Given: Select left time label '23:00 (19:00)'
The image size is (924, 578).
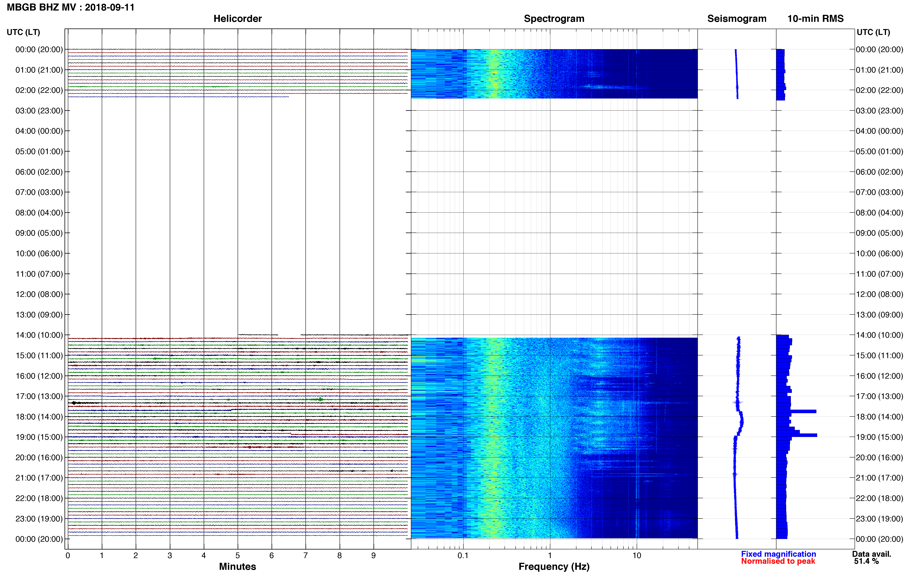Looking at the screenshot, I should tap(39, 519).
